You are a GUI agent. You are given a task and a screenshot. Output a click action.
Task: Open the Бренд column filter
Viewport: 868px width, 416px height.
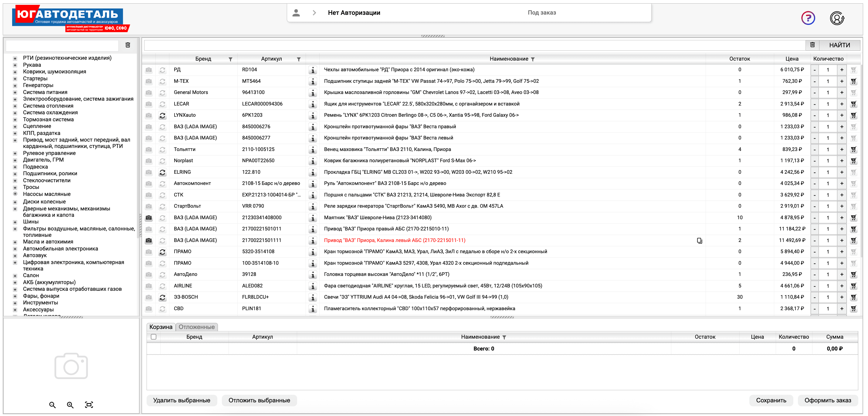(230, 59)
